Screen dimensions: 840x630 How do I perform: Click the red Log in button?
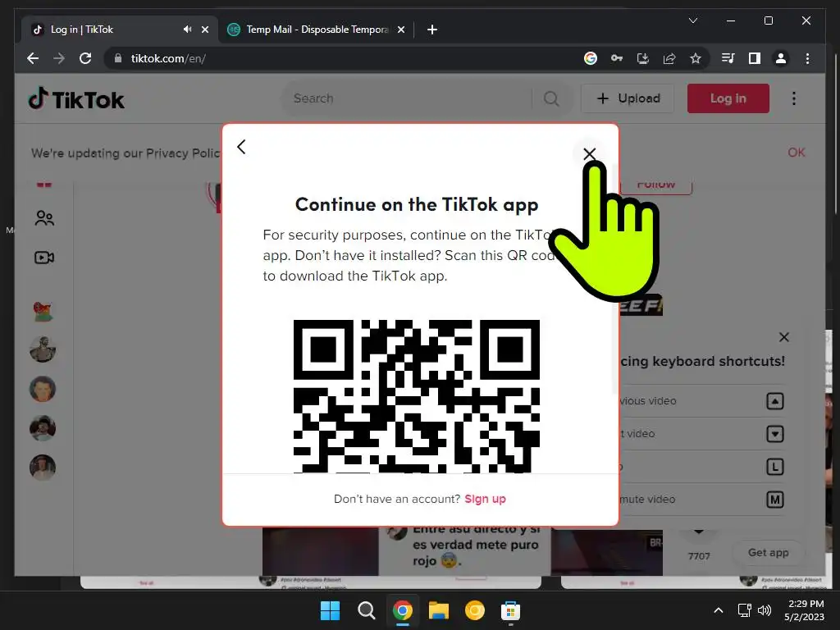[x=728, y=98]
